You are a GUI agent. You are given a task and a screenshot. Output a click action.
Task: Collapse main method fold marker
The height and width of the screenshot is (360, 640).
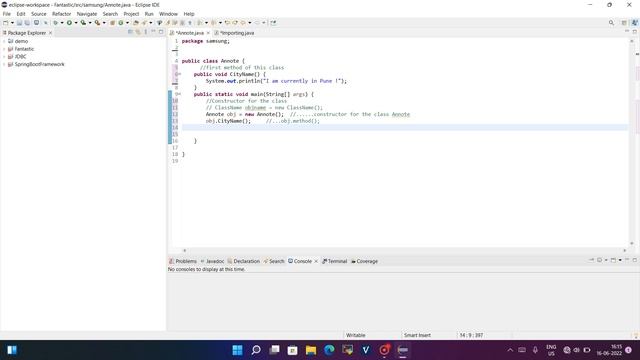click(x=179, y=94)
